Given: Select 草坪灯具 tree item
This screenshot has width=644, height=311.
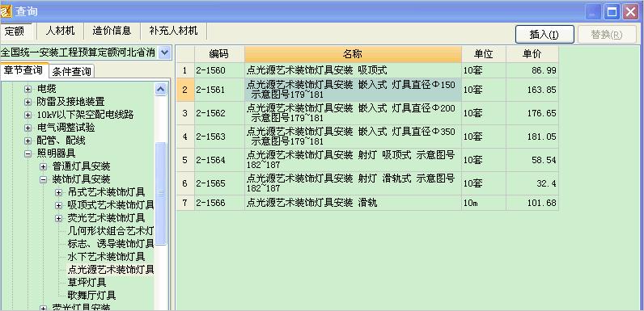Looking at the screenshot, I should click(x=87, y=282).
